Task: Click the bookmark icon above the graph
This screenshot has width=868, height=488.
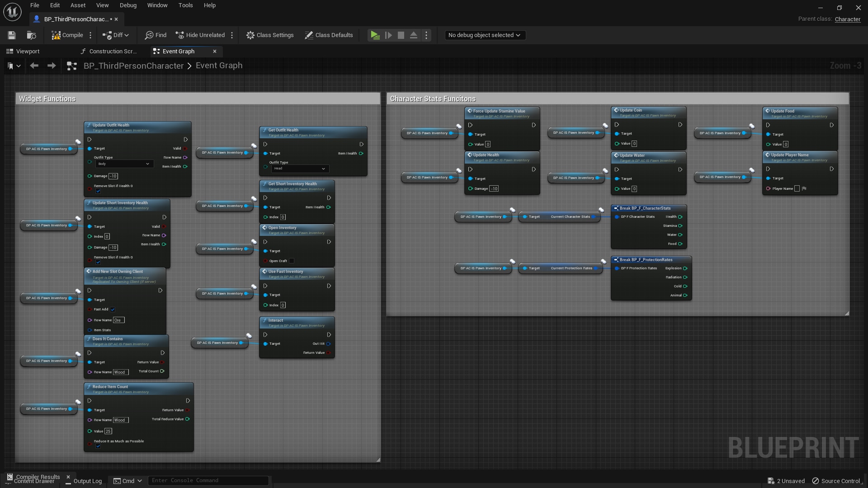Action: tap(11, 66)
